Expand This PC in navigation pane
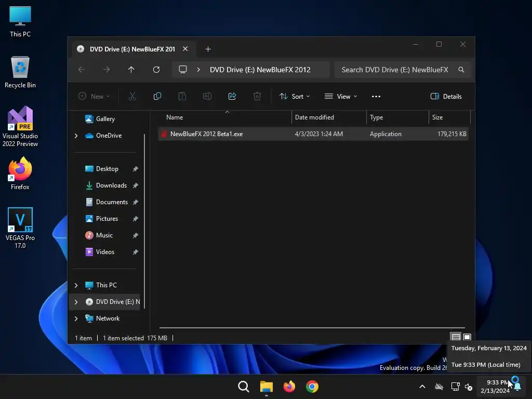The image size is (532, 399). [76, 285]
